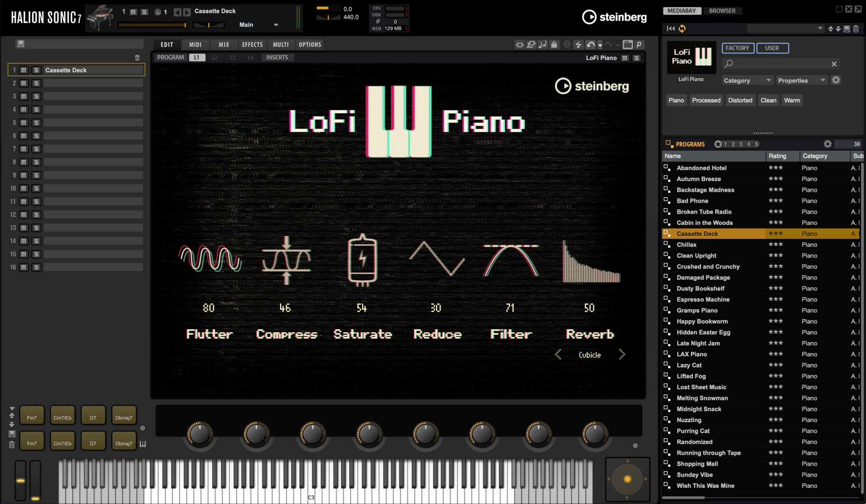Open the MediaBay settings gear
Image resolution: width=866 pixels, height=504 pixels.
click(836, 80)
